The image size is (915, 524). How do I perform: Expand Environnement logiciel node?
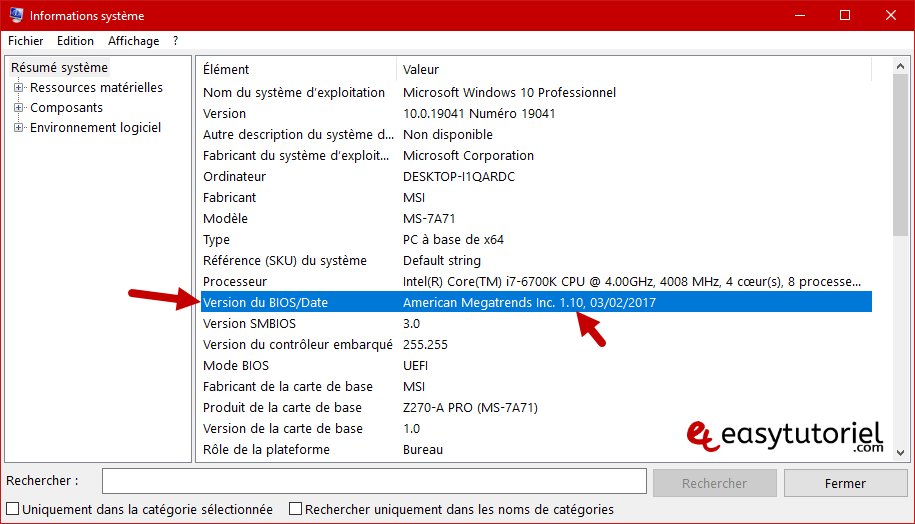[19, 127]
